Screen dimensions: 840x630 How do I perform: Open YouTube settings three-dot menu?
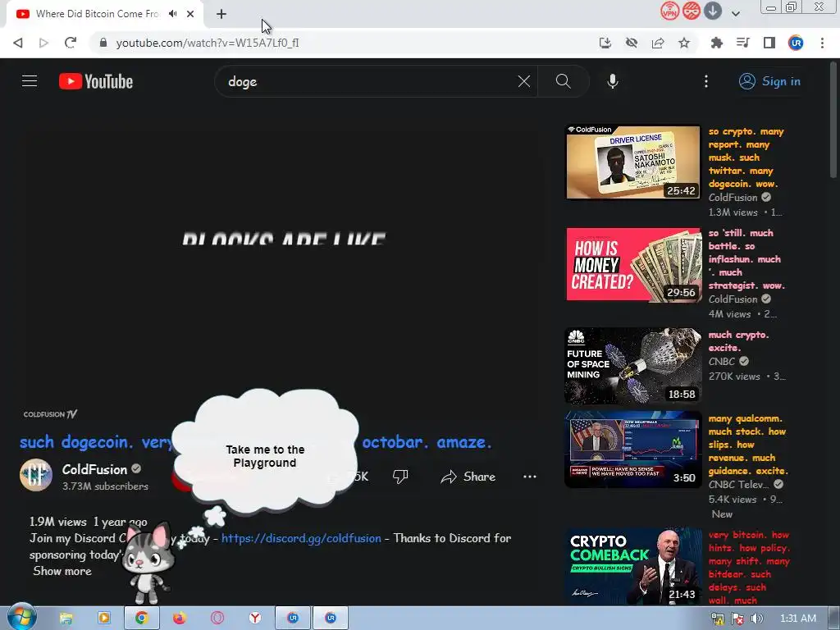pos(706,81)
